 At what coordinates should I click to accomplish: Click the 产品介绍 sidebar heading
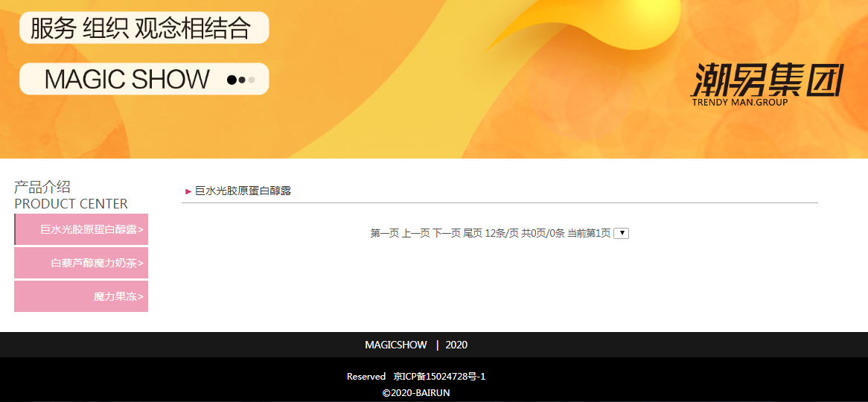click(42, 187)
